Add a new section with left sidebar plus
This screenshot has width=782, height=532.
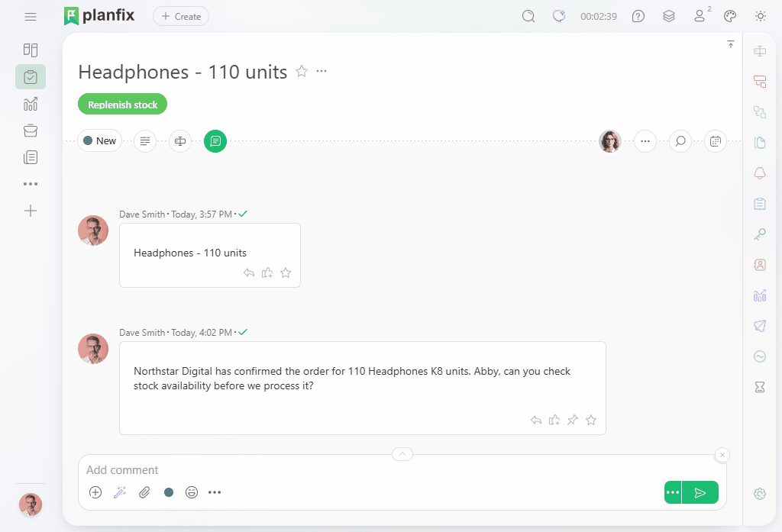click(x=31, y=211)
